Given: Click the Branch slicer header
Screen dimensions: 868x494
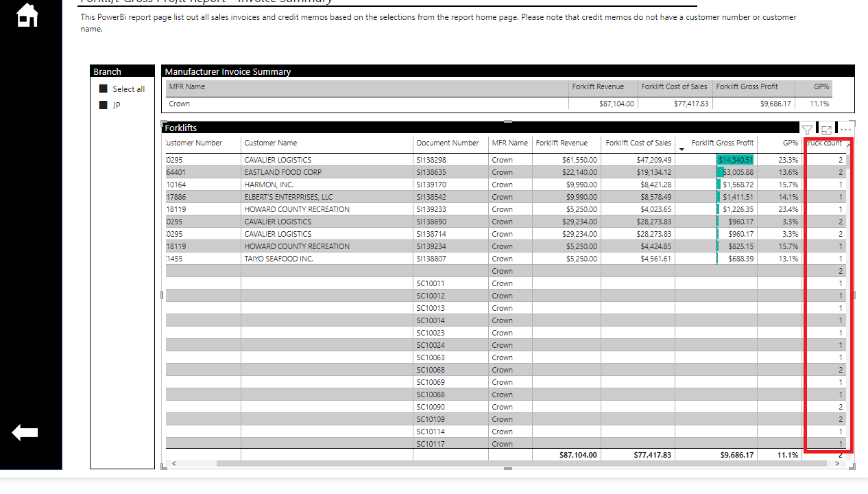Looking at the screenshot, I should (122, 71).
